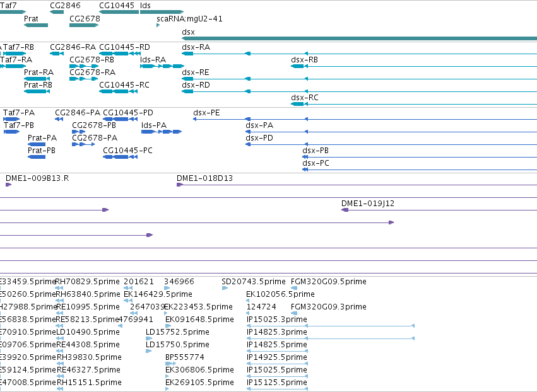Select protein CG2678-PB label
537x392 pixels.
pos(94,125)
